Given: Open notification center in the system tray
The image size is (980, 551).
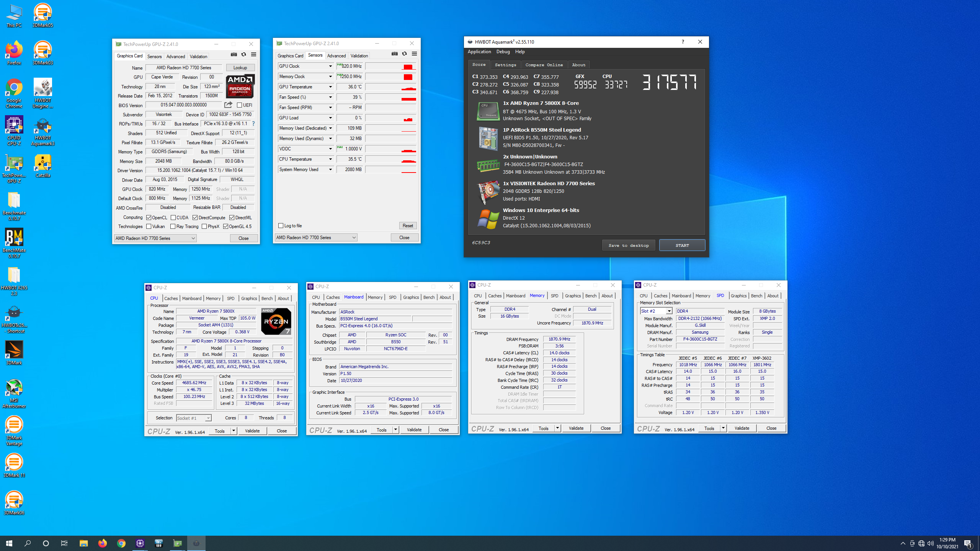Looking at the screenshot, I should click(968, 543).
